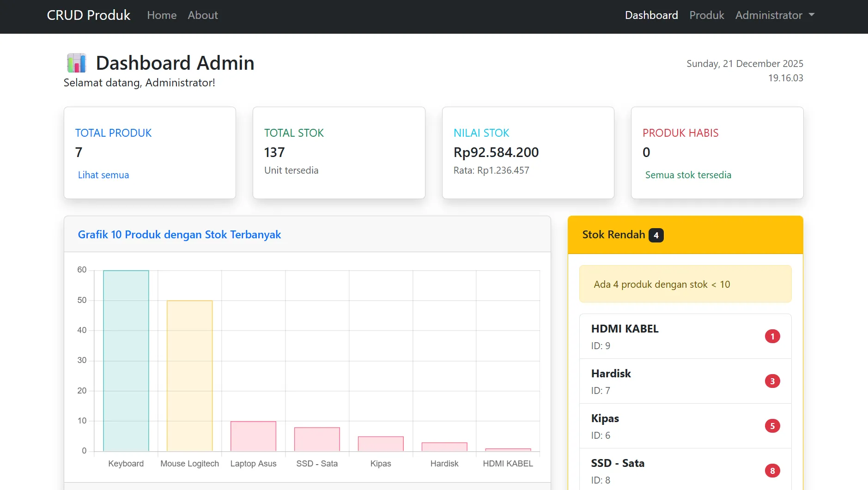Click the CRUD Produk brand logo

click(89, 15)
